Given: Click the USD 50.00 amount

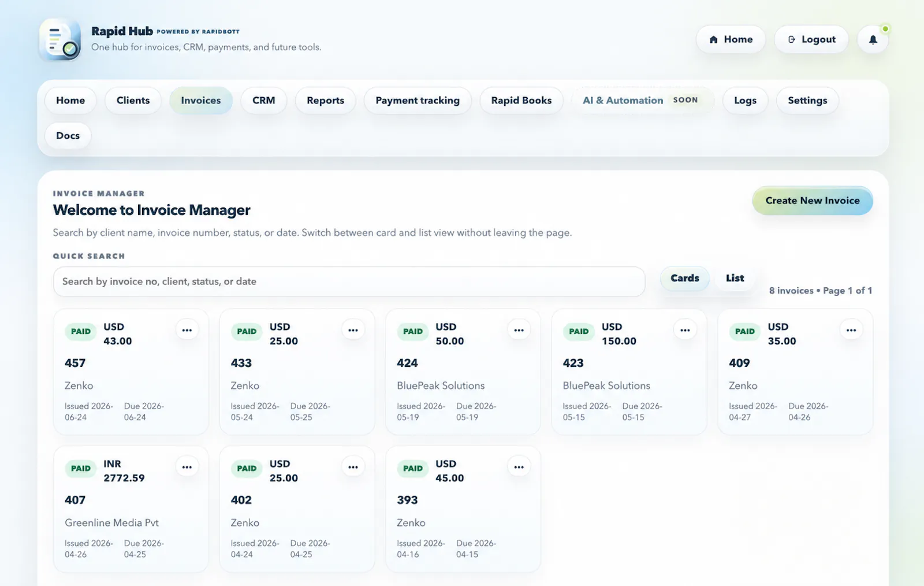Looking at the screenshot, I should click(450, 334).
